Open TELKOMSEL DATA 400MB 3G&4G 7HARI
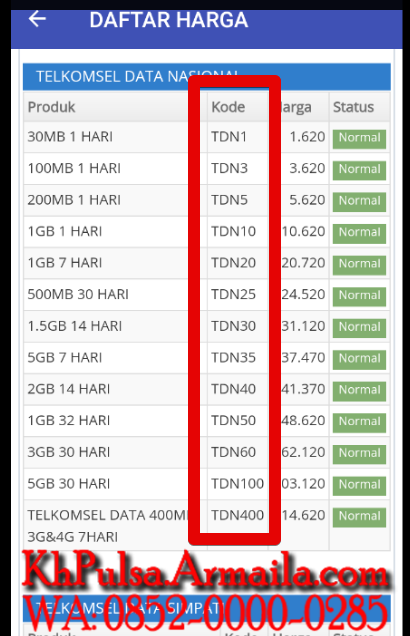The image size is (410, 636). pyautogui.click(x=108, y=526)
